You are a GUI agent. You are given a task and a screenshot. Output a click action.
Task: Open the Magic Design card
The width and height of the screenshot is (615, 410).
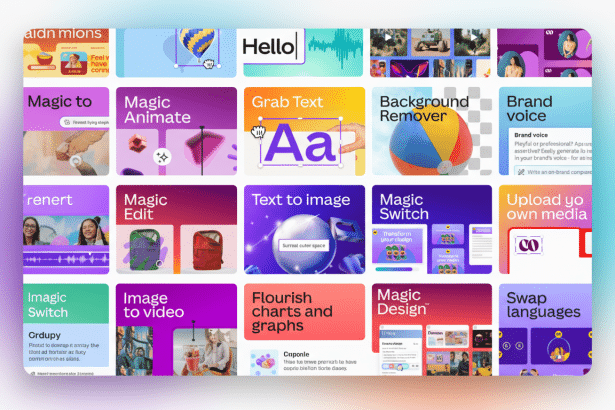coord(432,330)
